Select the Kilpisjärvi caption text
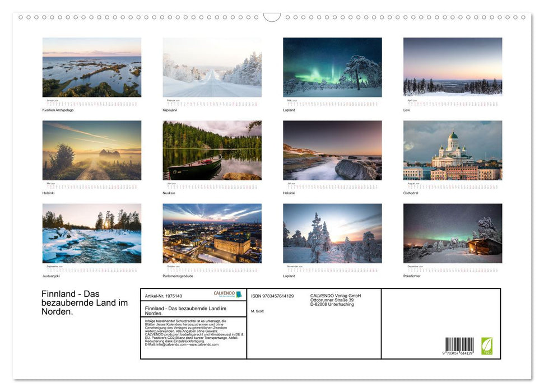 coord(170,110)
